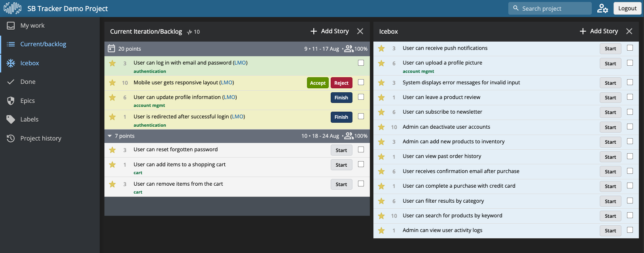
Task: Start 'User can reset forgotten password' story
Action: 341,150
